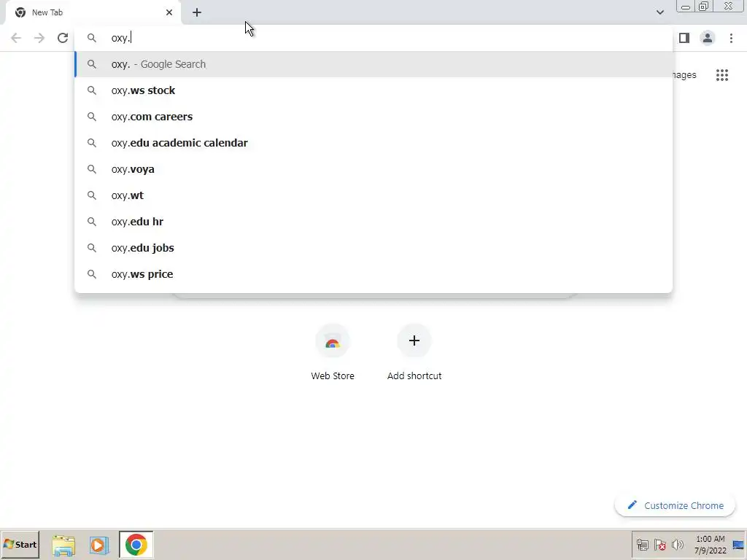Choose the 'oxy.ws stock' suggestion
Screen dimensions: 747x560
pyautogui.click(x=373, y=90)
